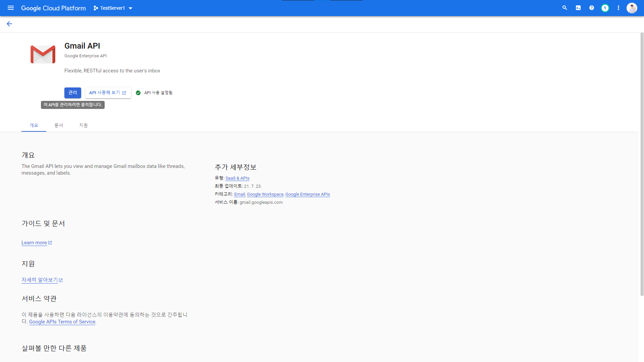Open the Google Workspace category link
The height and width of the screenshot is (362, 644).
[x=265, y=194]
